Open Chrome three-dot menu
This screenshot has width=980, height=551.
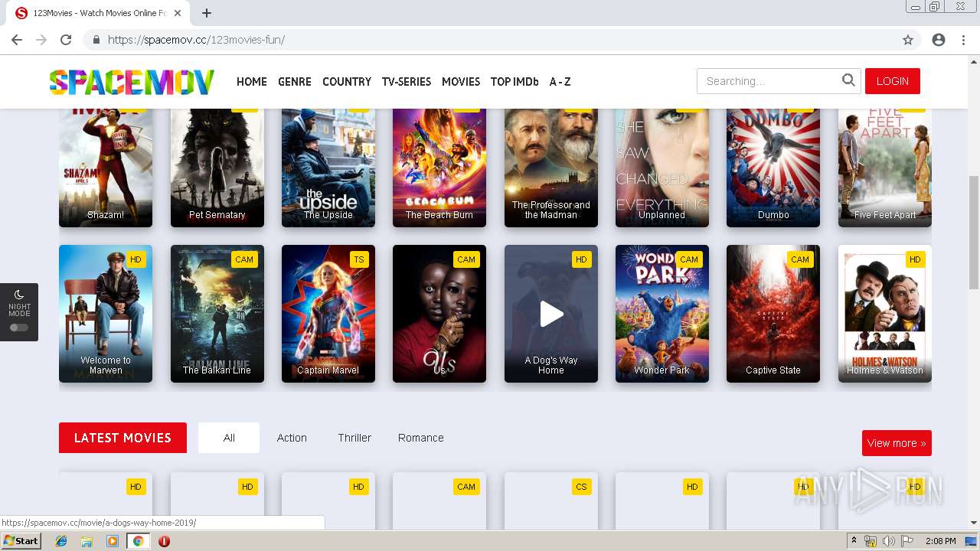click(x=963, y=40)
